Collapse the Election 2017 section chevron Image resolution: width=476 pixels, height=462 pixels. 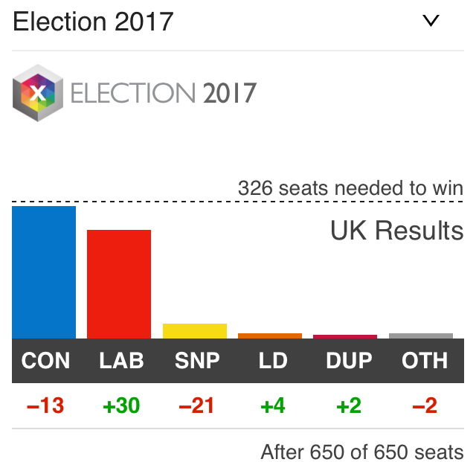[431, 21]
